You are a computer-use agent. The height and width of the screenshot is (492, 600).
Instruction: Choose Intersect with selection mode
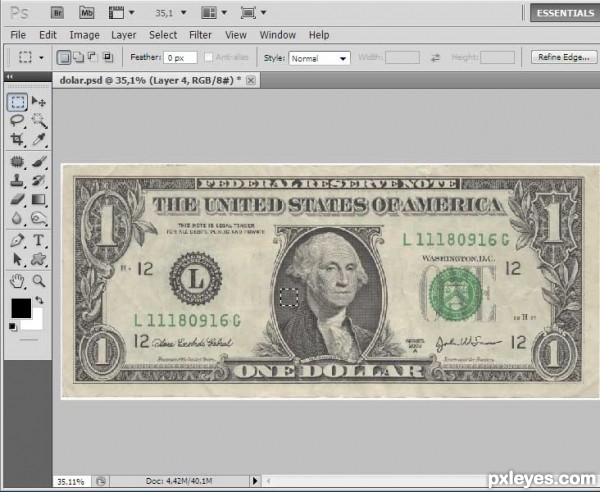(x=108, y=57)
